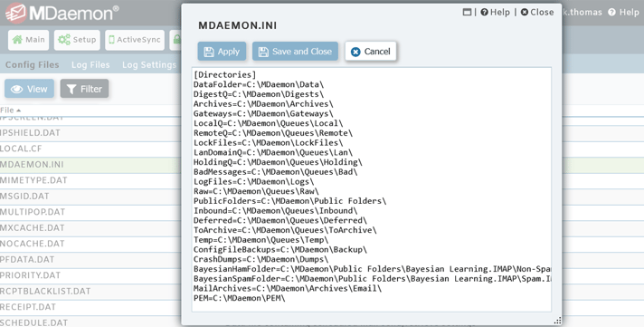Viewport: 644px width, 327px height.
Task: Select PFDATA.DAT in file list
Action: tap(27, 260)
